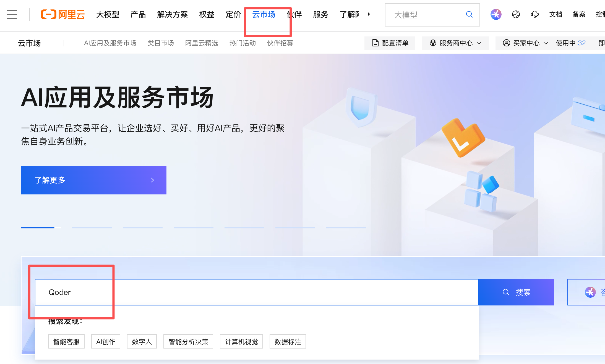The image size is (605, 364).
Task: Open 大模型 navigation menu
Action: [108, 14]
